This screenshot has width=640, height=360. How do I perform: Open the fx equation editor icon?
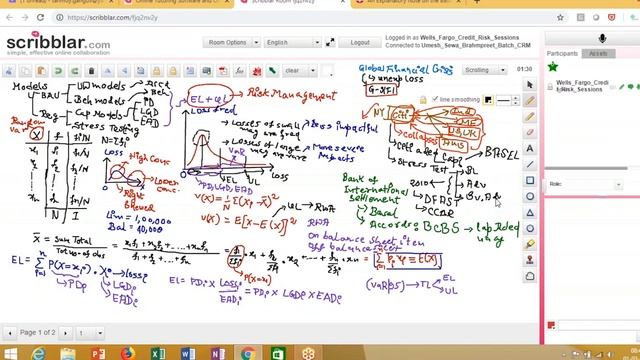point(240,71)
